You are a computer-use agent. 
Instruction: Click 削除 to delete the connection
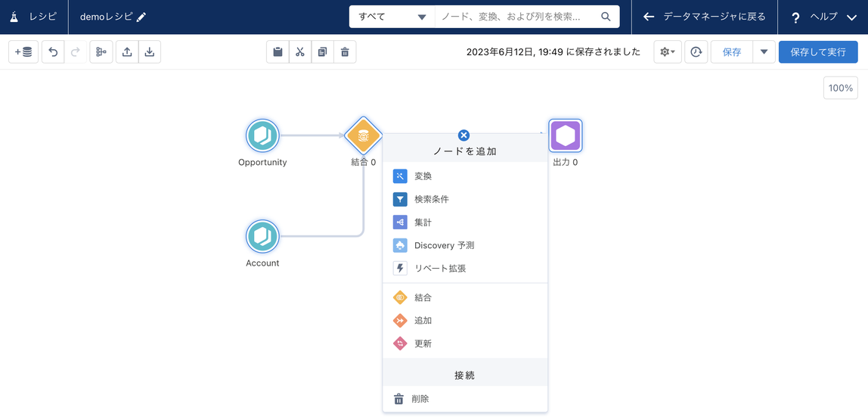(x=465, y=399)
